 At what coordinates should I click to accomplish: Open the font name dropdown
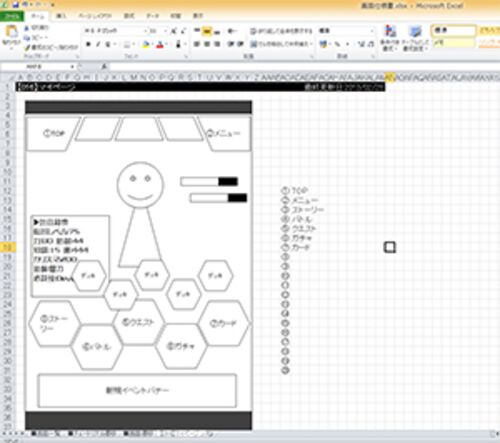coord(145,31)
